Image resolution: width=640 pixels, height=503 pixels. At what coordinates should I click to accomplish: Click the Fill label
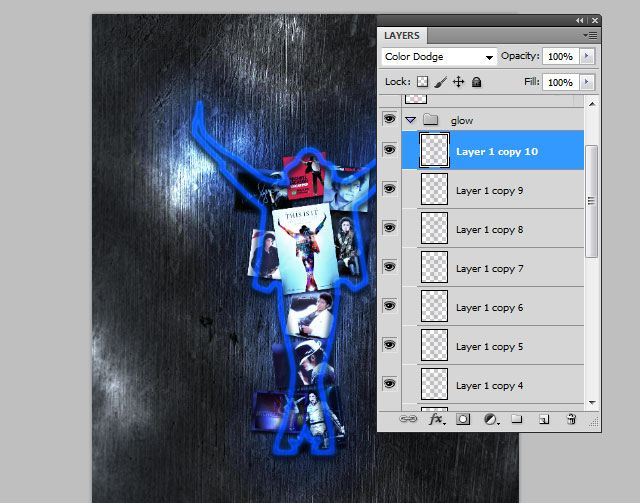pos(531,81)
